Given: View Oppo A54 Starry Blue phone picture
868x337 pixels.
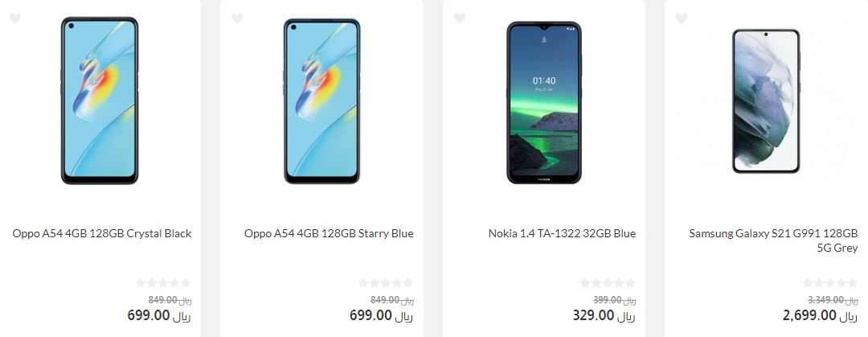Looking at the screenshot, I should coord(322,101).
